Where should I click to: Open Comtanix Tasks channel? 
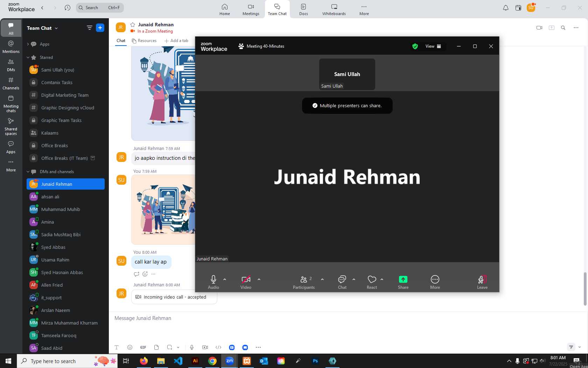(x=65, y=82)
